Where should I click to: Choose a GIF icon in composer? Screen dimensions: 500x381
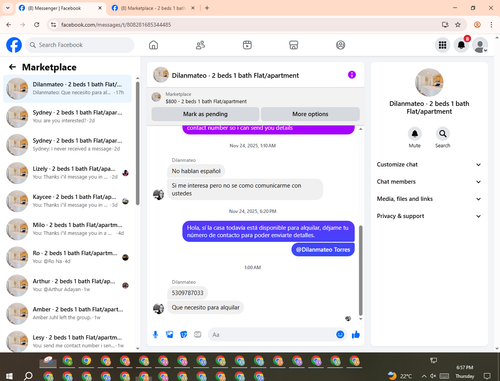tap(198, 334)
